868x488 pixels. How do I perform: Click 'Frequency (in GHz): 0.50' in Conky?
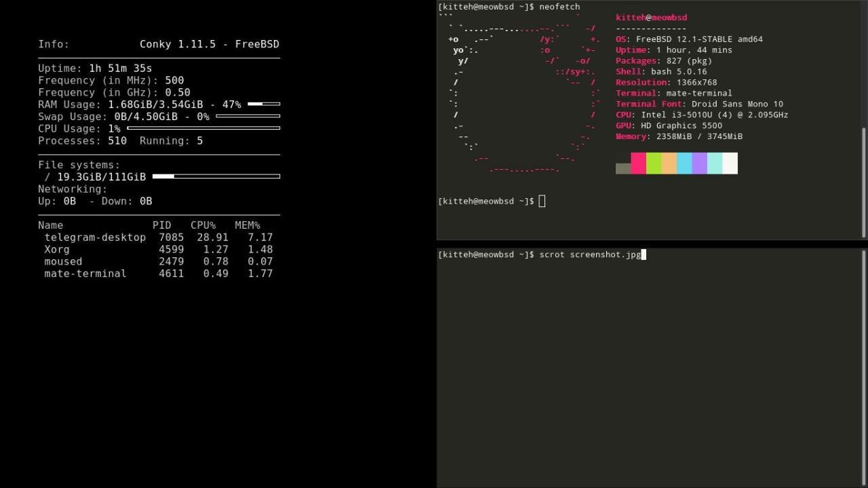coord(114,92)
